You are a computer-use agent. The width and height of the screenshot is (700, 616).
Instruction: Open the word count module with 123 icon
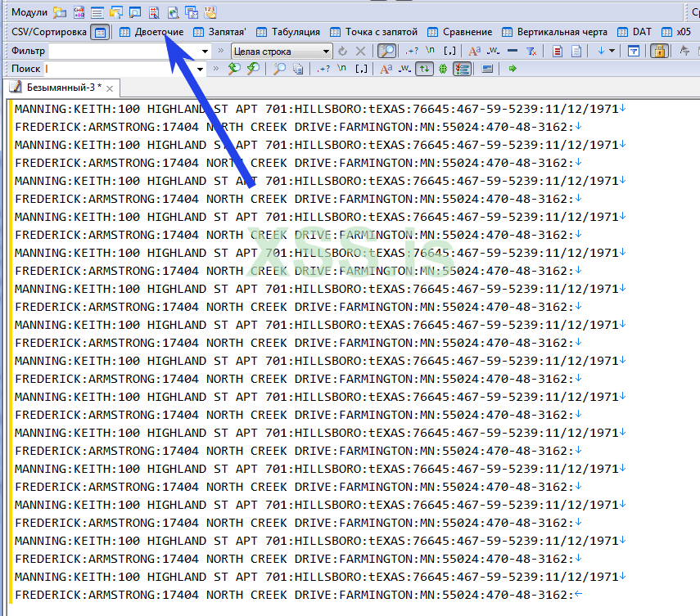tap(210, 12)
